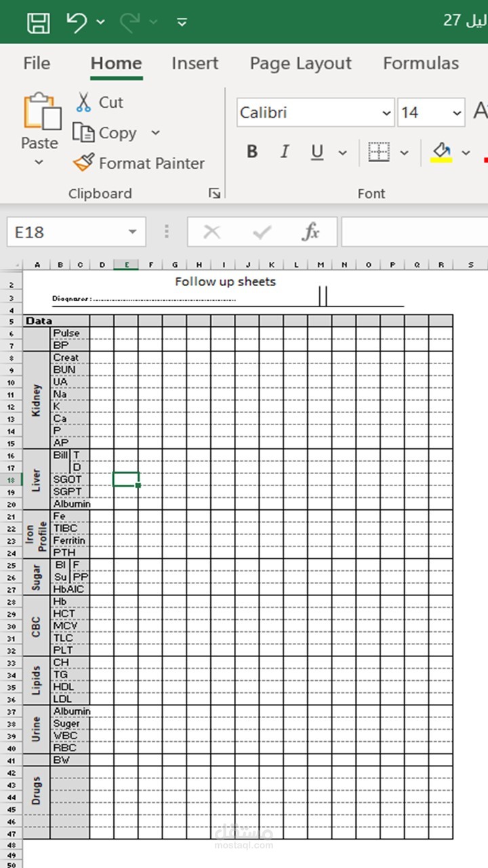Activate Format Painter
This screenshot has height=868, width=488.
point(139,163)
